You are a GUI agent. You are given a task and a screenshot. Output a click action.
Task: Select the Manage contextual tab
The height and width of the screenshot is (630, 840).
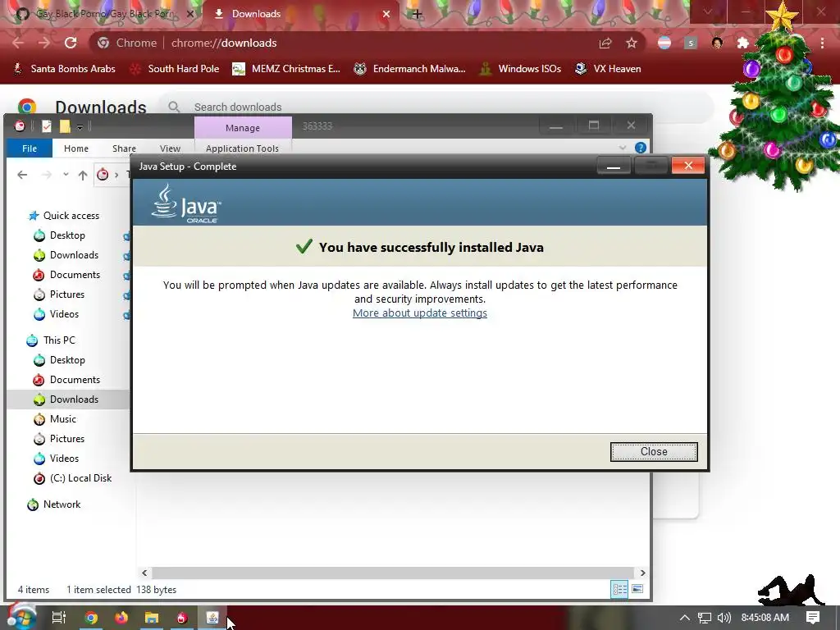243,127
